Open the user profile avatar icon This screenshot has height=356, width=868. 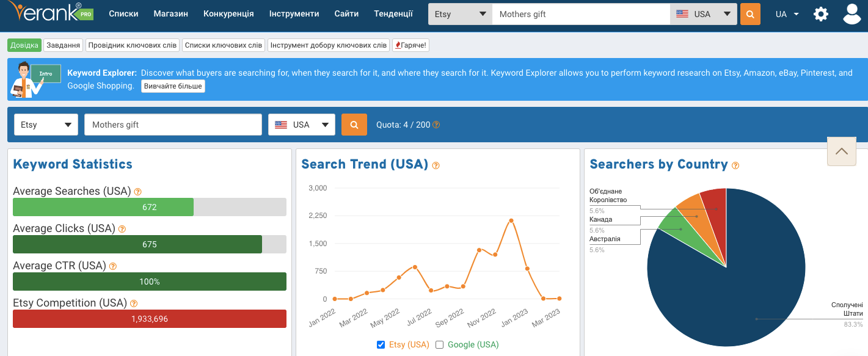click(852, 13)
